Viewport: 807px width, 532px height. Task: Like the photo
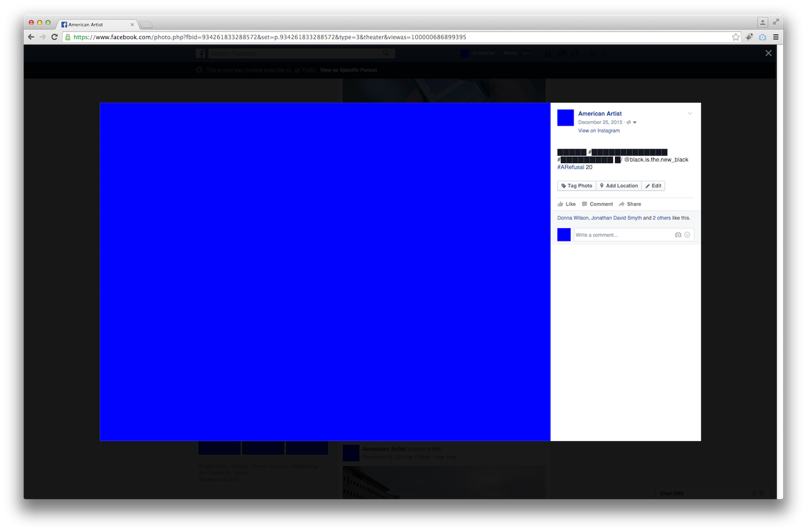(x=567, y=204)
